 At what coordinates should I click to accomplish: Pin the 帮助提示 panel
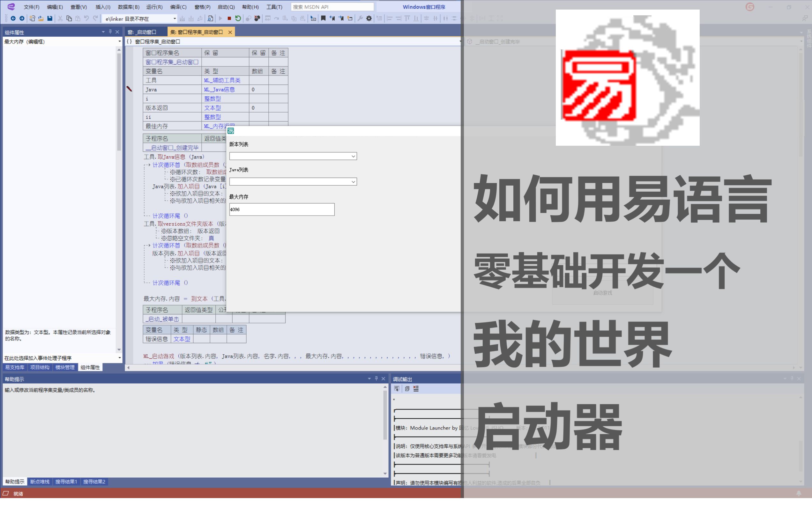[x=376, y=378]
